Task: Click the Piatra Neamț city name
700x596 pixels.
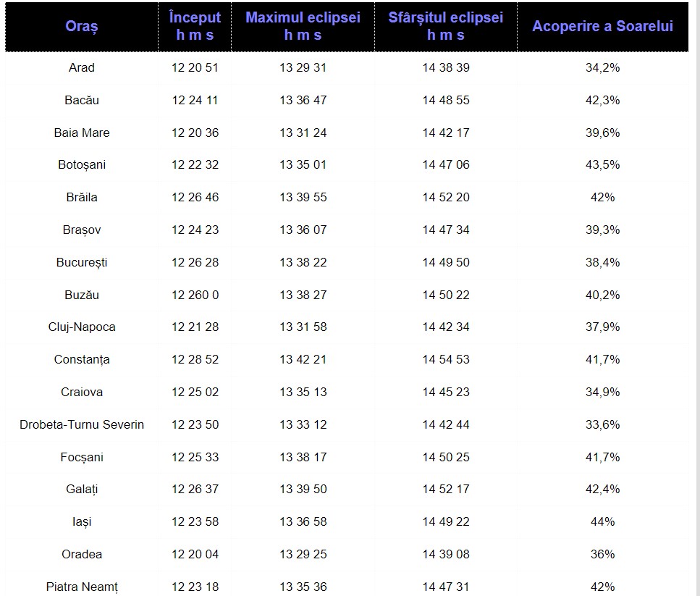Action: point(82,587)
